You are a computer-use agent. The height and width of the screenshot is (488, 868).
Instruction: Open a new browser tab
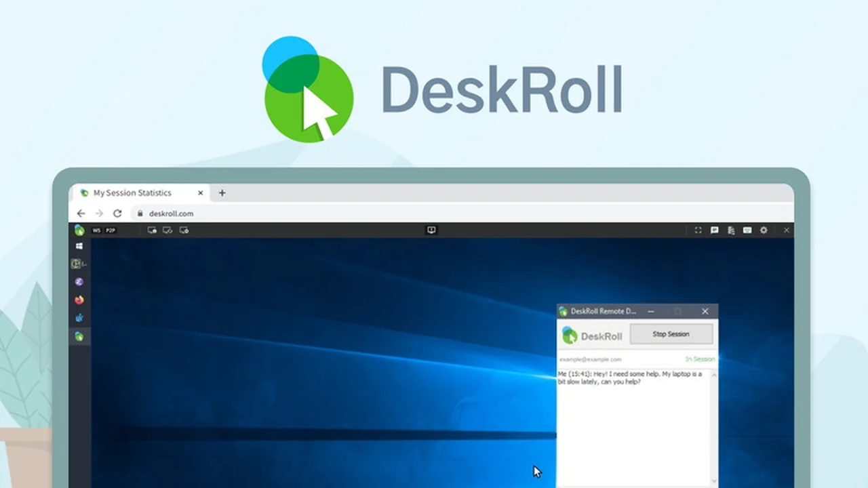point(222,193)
